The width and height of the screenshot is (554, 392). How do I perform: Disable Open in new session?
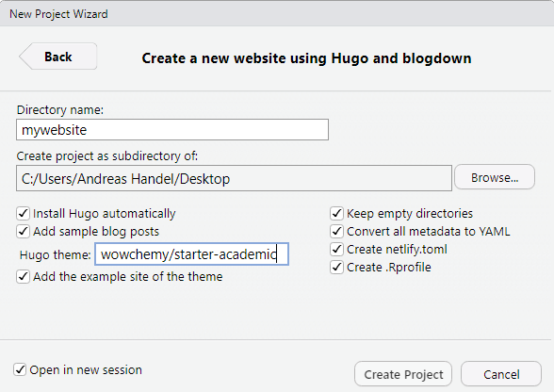20,369
